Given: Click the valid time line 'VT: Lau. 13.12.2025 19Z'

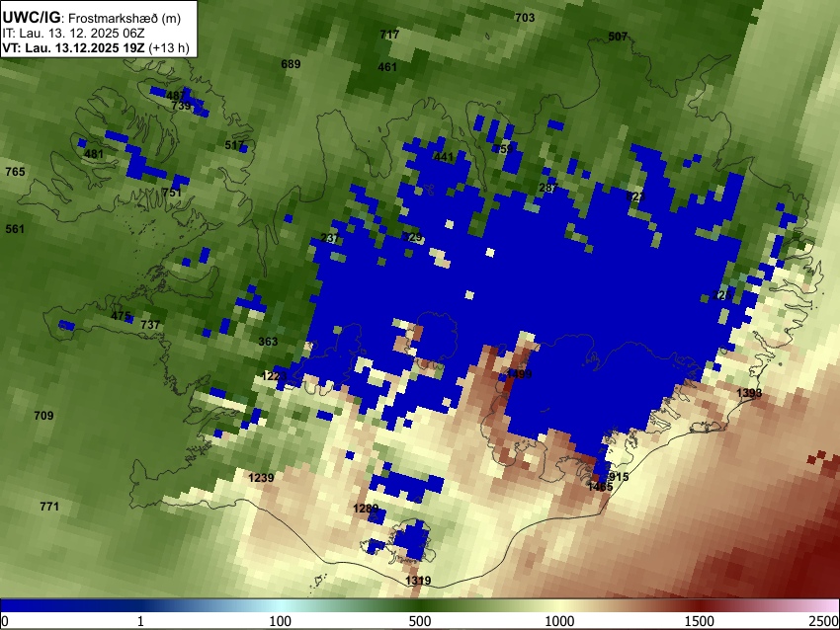Looking at the screenshot, I should tap(73, 47).
